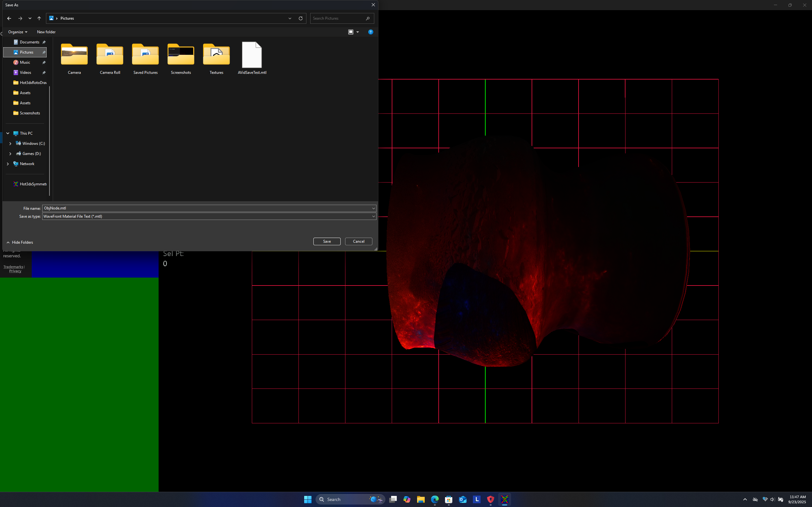The height and width of the screenshot is (507, 812).
Task: Open Copilot from the taskbar
Action: click(407, 499)
